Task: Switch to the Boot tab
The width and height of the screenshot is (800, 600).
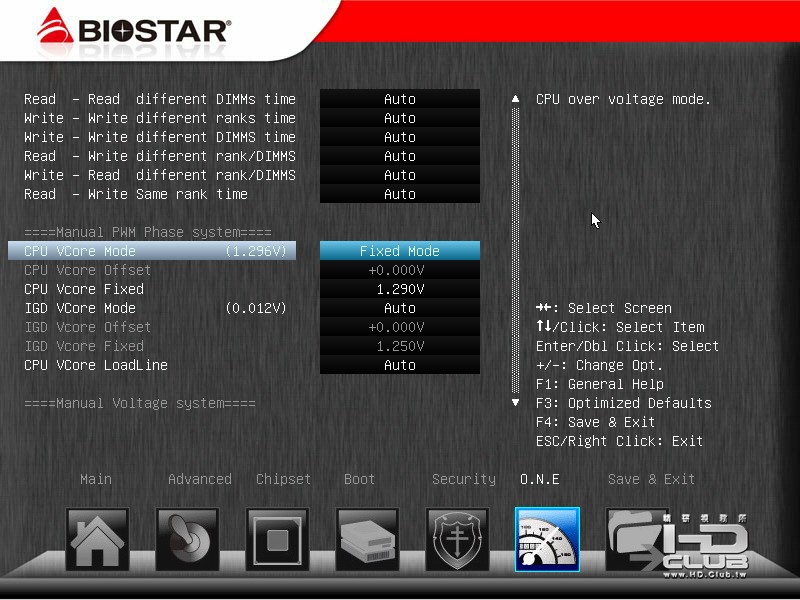Action: click(x=359, y=479)
